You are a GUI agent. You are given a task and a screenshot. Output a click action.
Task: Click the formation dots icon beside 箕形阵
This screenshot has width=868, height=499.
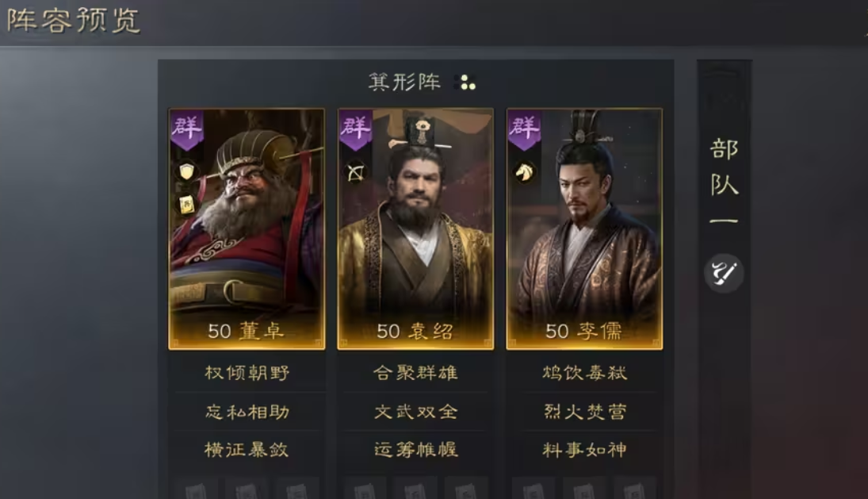(x=465, y=83)
